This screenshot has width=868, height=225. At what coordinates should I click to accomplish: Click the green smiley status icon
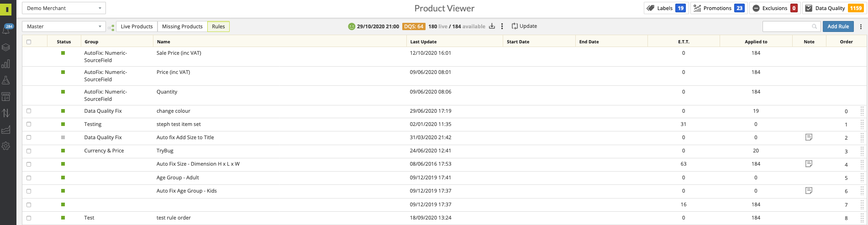point(352,26)
